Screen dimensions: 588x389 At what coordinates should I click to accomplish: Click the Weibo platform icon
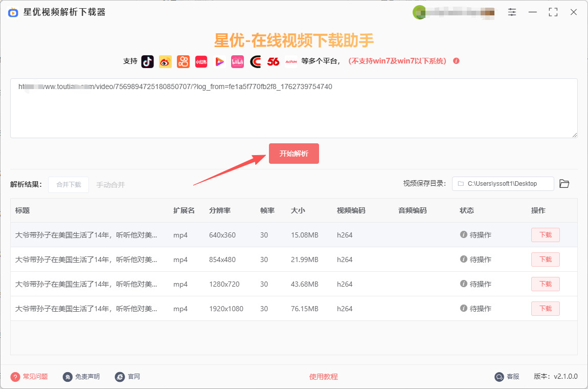(x=165, y=61)
